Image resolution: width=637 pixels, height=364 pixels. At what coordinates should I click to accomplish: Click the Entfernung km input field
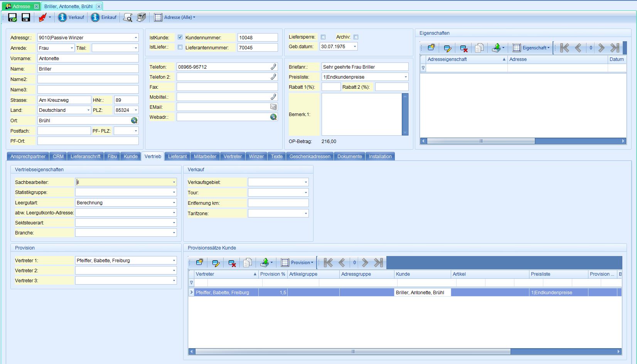point(278,203)
